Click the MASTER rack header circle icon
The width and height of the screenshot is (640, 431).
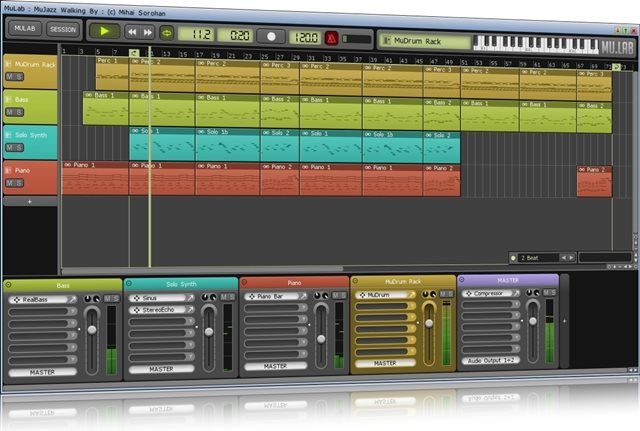click(462, 280)
